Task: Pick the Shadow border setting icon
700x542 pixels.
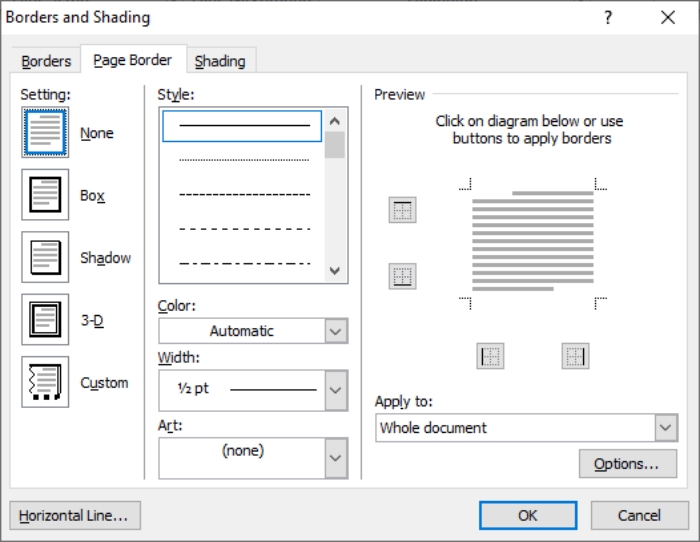Action: [x=45, y=257]
